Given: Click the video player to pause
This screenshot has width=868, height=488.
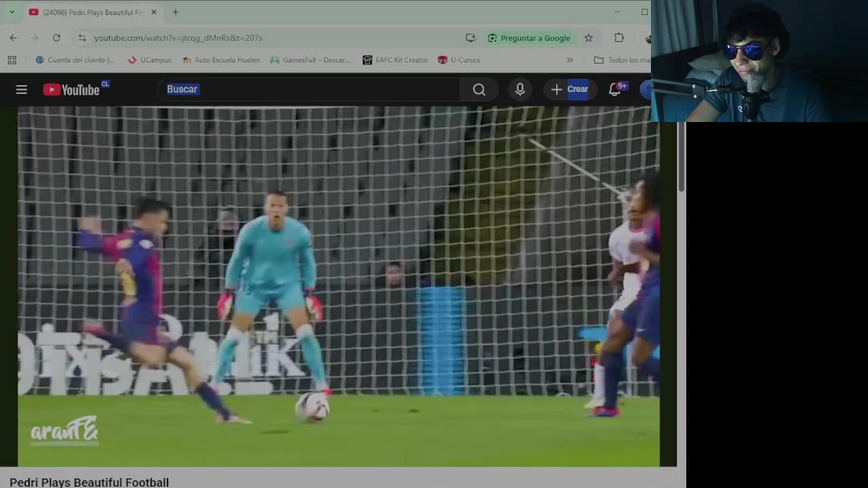Looking at the screenshot, I should [x=338, y=287].
